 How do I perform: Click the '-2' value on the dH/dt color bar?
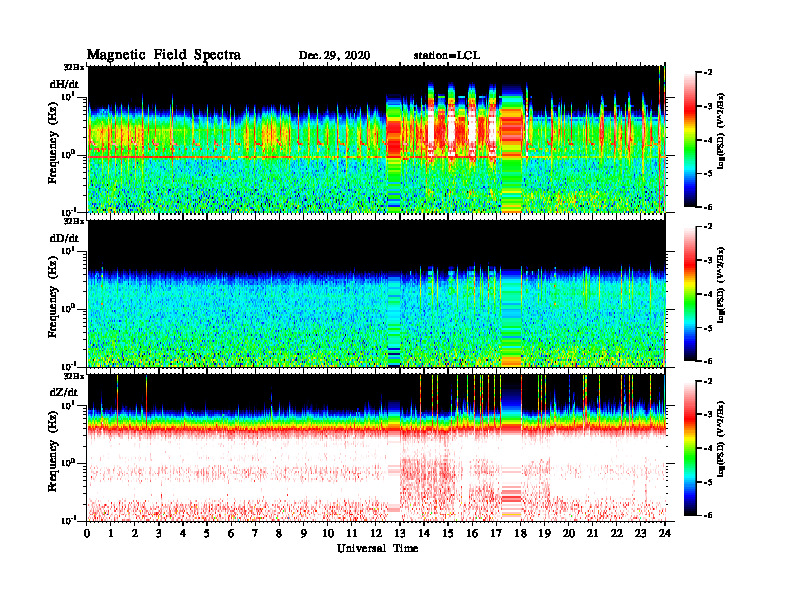pos(708,73)
